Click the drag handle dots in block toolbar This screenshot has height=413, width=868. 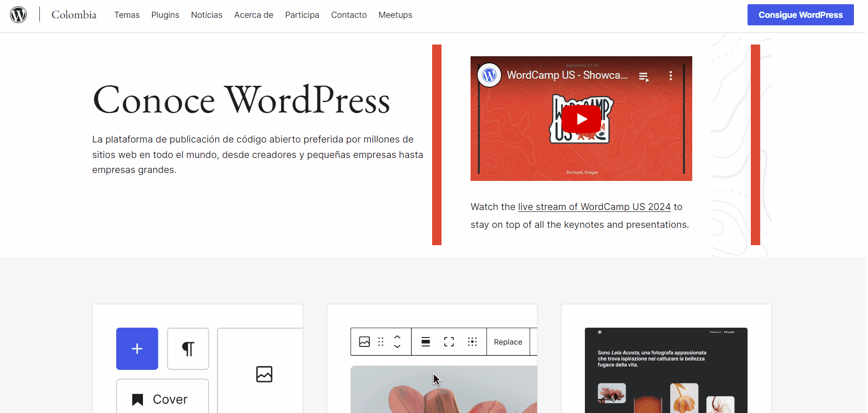[x=381, y=342]
